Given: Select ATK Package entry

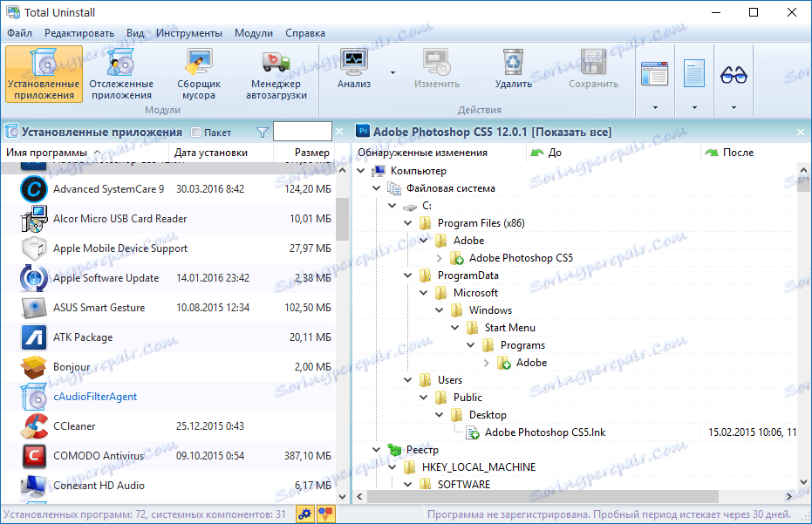Looking at the screenshot, I should click(168, 337).
